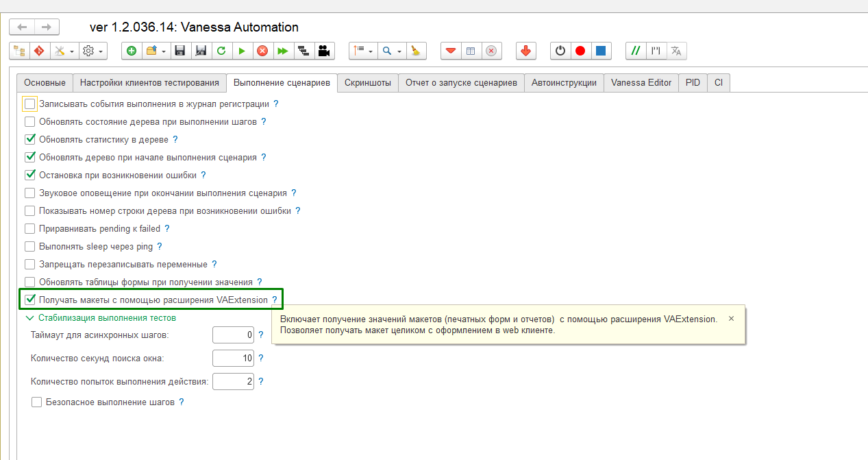Open the scenario tree icon in the toolbar
The image size is (868, 460).
19,51
